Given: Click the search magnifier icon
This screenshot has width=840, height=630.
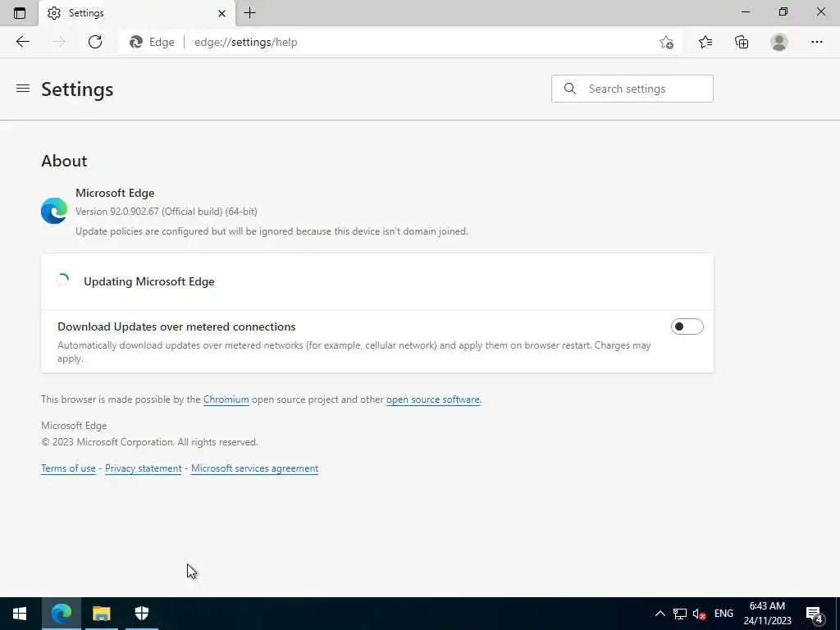Looking at the screenshot, I should point(570,89).
